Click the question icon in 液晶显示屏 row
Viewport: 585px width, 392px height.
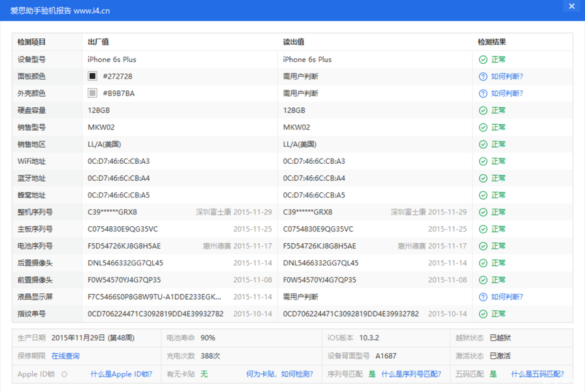pyautogui.click(x=483, y=297)
